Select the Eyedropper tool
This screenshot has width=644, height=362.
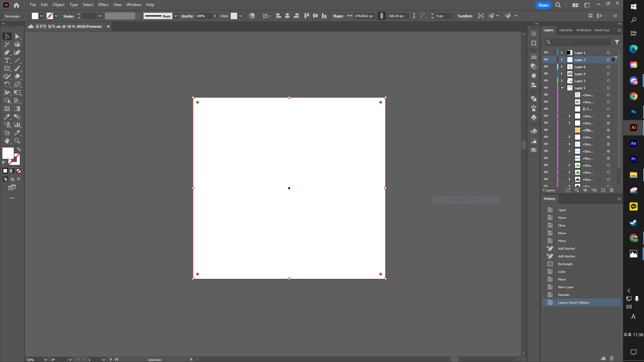coord(7,117)
